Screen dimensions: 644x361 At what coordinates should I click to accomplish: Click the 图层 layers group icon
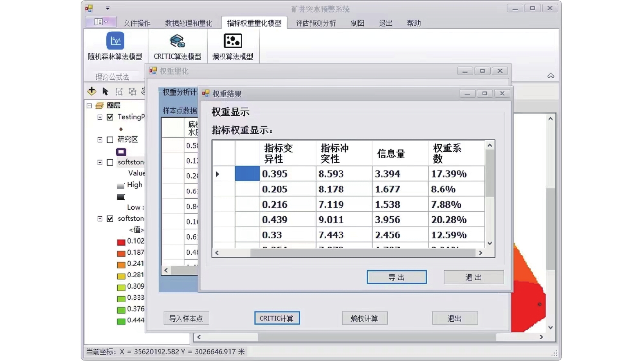(x=100, y=106)
